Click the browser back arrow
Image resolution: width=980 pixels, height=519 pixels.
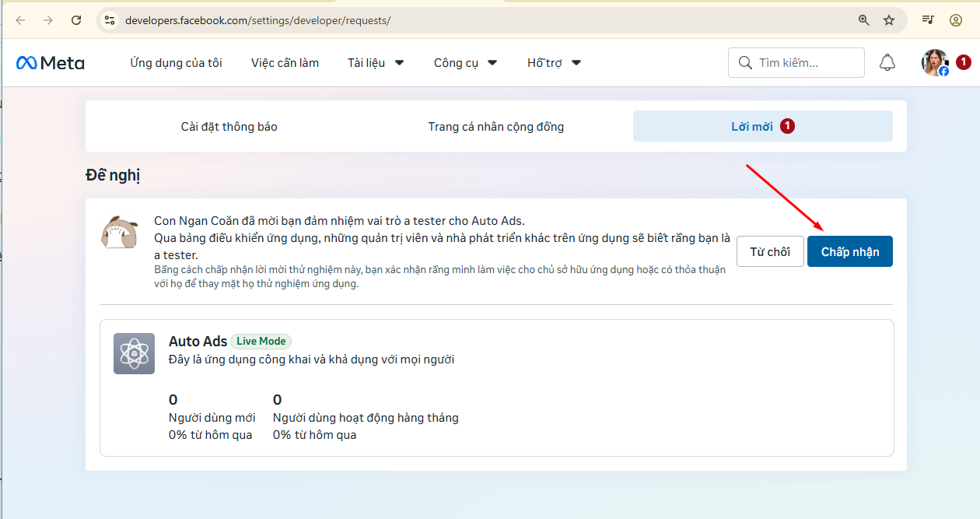[x=21, y=20]
